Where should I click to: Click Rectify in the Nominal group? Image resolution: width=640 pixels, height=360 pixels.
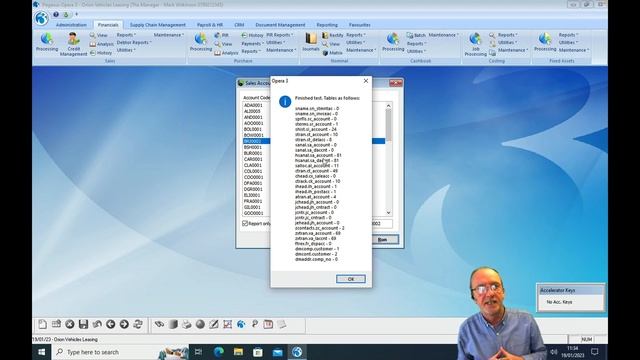(x=333, y=36)
